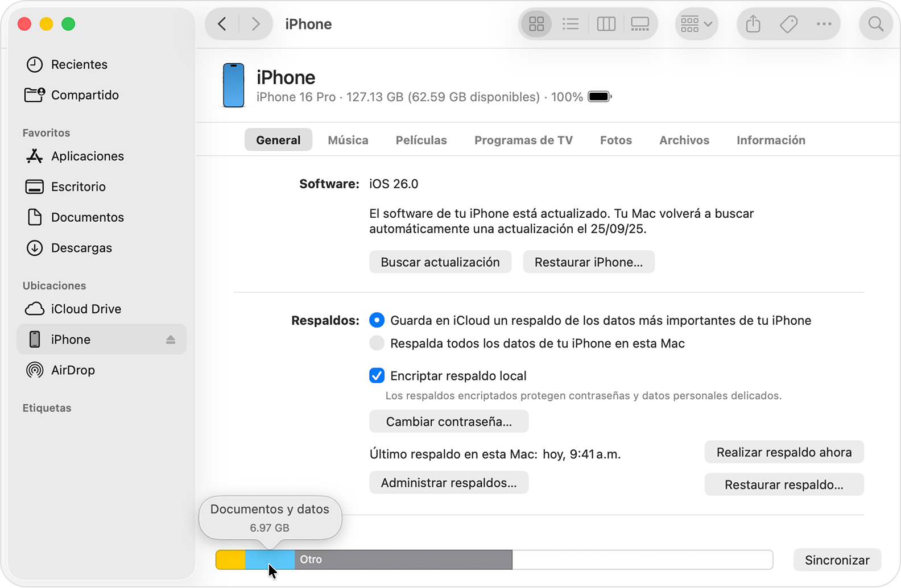This screenshot has width=901, height=588.
Task: Click the Sincronizar button
Action: [837, 560]
